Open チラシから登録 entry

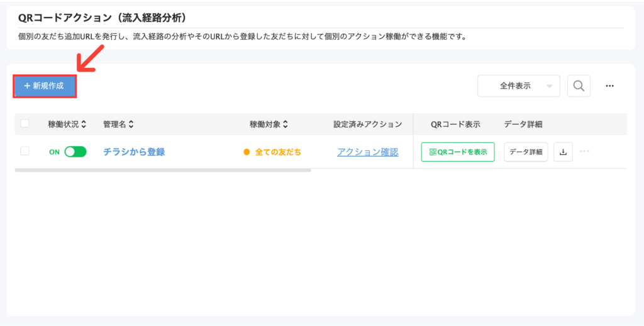pyautogui.click(x=134, y=152)
